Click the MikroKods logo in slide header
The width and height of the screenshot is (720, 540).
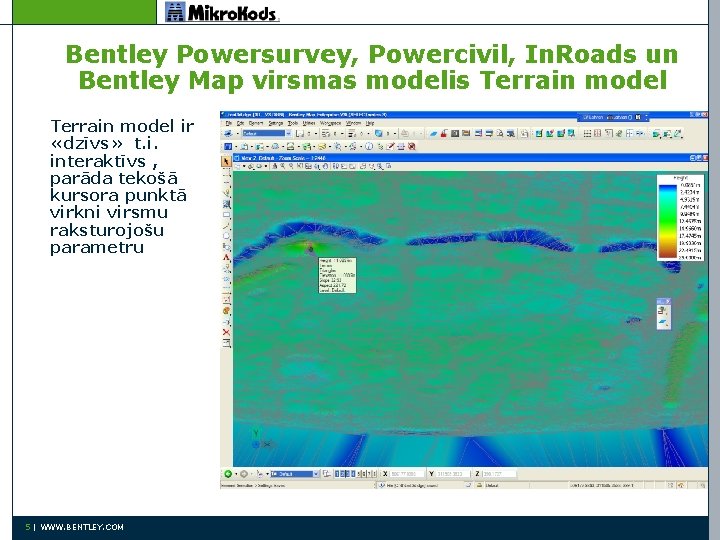[x=222, y=12]
